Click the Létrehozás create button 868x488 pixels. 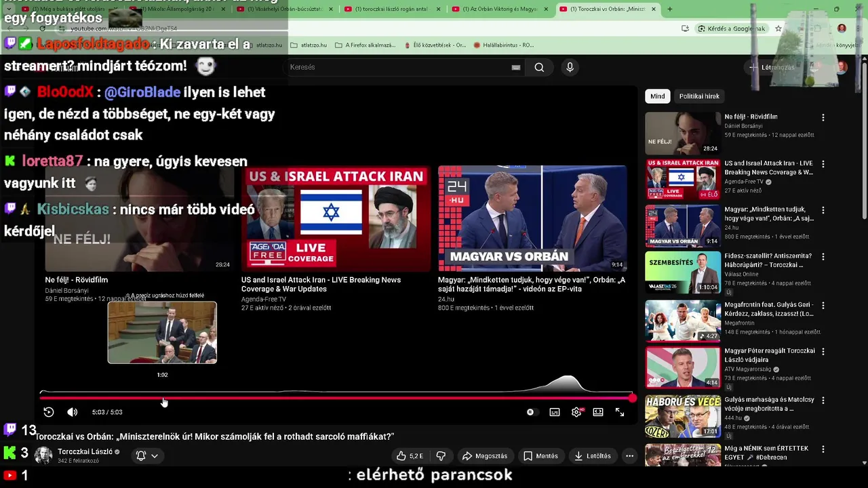[772, 67]
